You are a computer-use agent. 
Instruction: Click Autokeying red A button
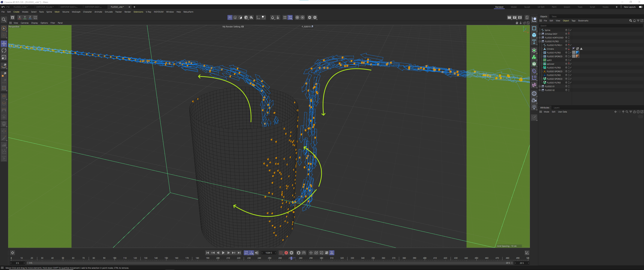[286, 253]
